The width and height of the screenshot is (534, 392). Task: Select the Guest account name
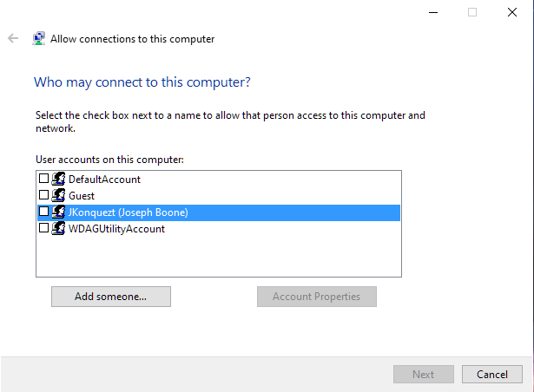pos(82,195)
